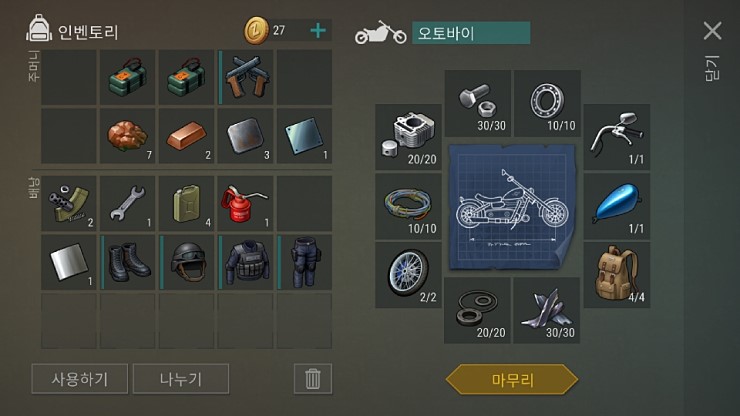Open the motorcycle blueprint image
Image resolution: width=740 pixels, height=416 pixels.
pyautogui.click(x=512, y=207)
